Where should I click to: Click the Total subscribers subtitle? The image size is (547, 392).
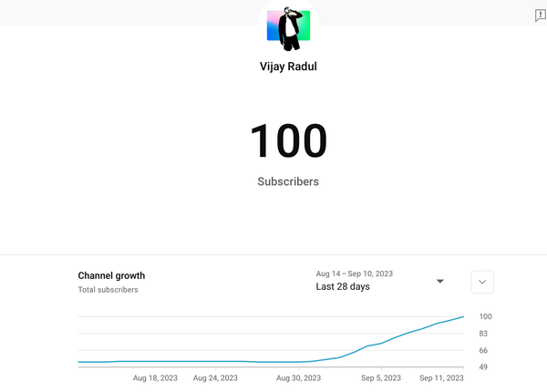108,290
